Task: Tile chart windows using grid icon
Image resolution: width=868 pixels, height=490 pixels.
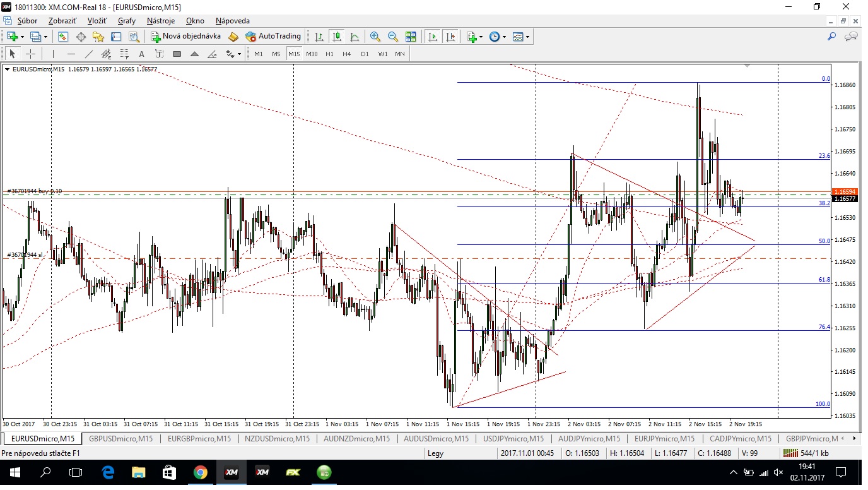Action: pyautogui.click(x=411, y=37)
